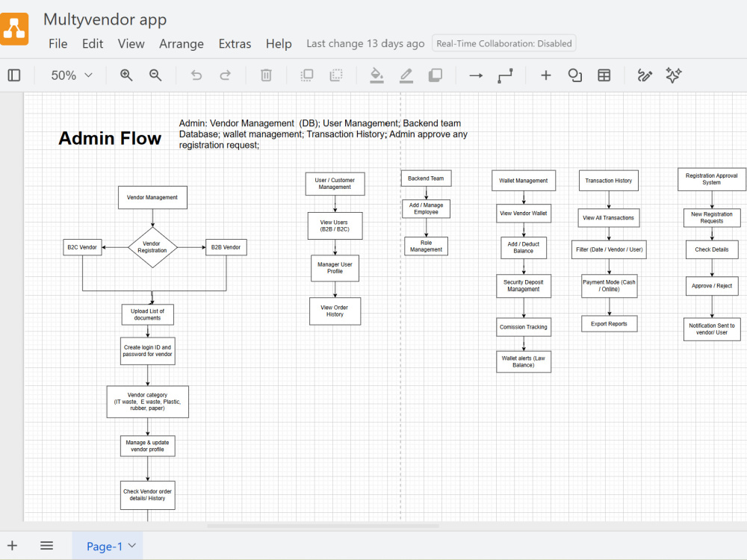This screenshot has width=747, height=560.
Task: Select the Add / Manage Employee box
Action: 426,208
